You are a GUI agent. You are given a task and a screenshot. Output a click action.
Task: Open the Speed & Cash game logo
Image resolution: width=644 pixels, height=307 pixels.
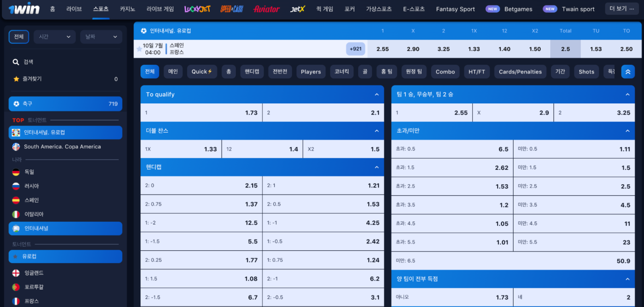click(231, 9)
